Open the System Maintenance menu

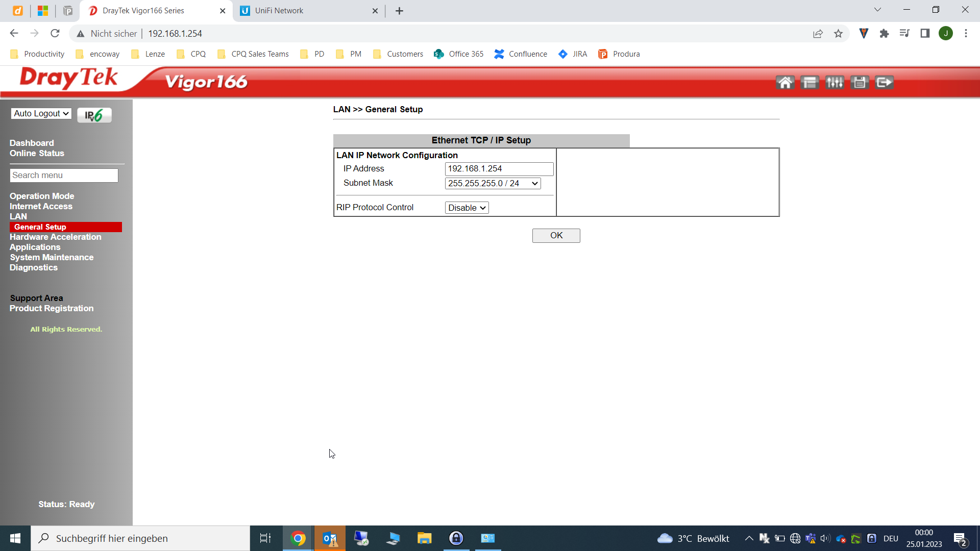pos(52,257)
